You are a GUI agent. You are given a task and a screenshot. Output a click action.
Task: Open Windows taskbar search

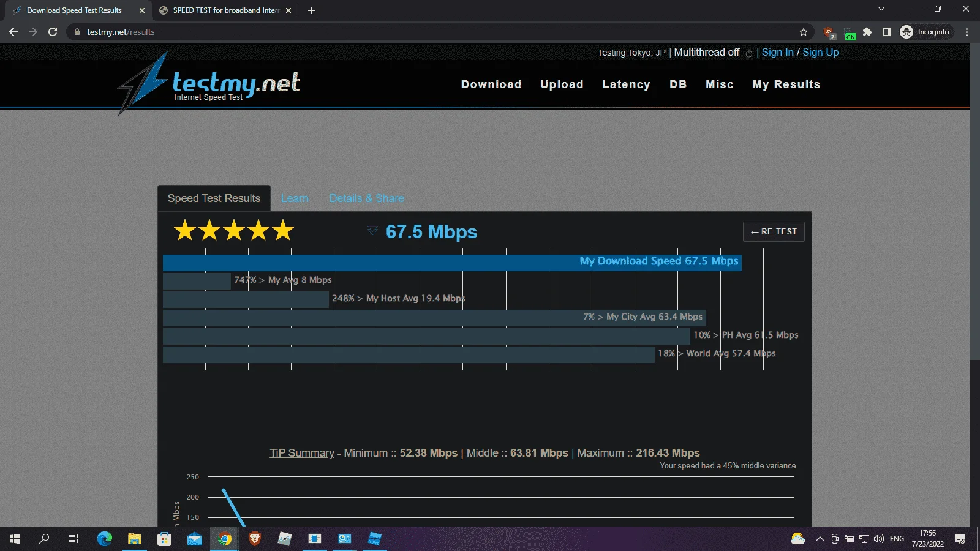(44, 539)
